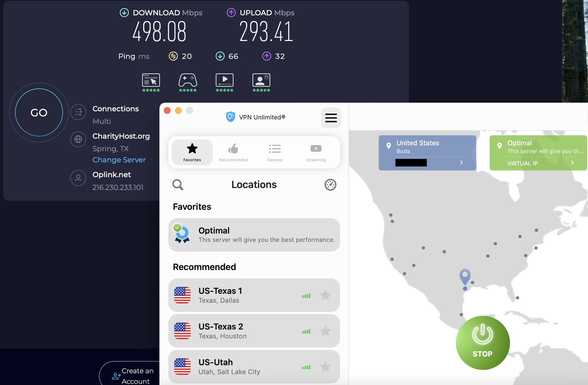Click the speed test gauge icon beside Locations
The width and height of the screenshot is (588, 385).
click(331, 185)
